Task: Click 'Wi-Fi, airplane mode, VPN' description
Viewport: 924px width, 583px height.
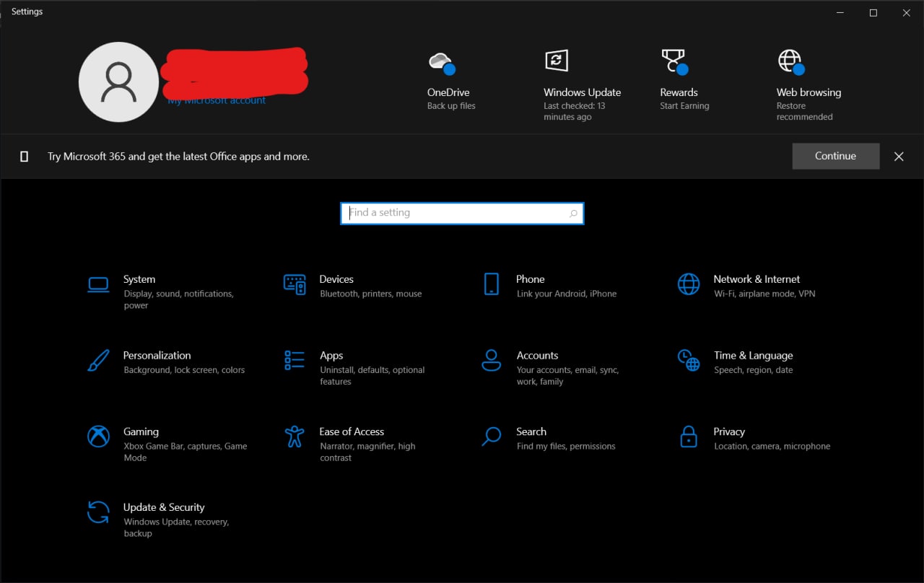Action: 764,294
